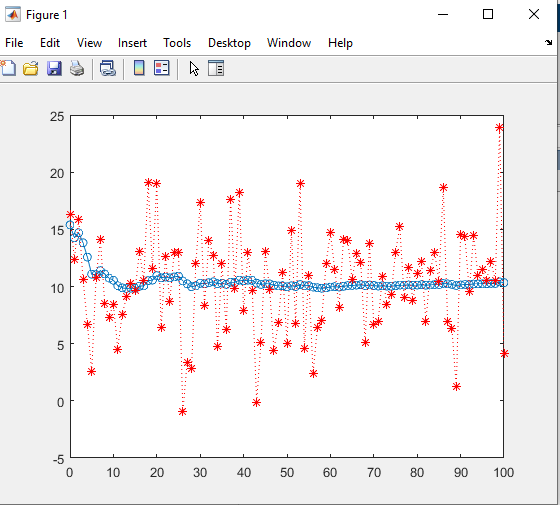Maximize the Figure 1 window
Image resolution: width=560 pixels, height=505 pixels.
[x=488, y=14]
